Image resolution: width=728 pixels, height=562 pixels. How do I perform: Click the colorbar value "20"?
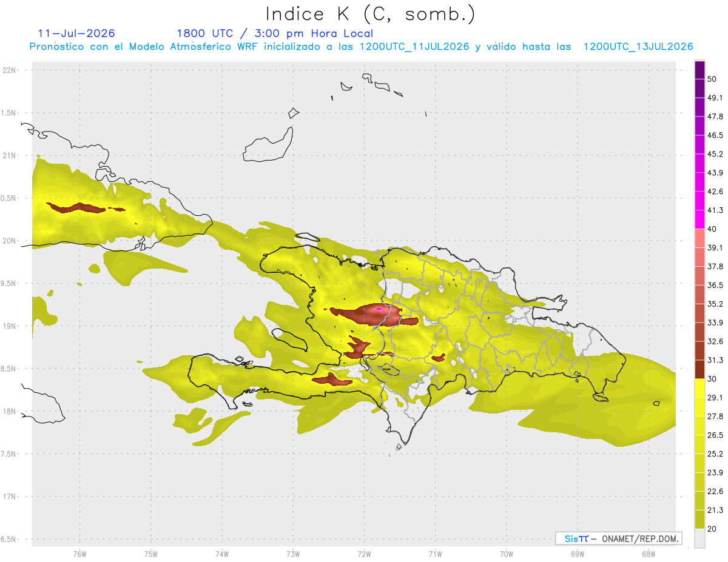click(x=712, y=529)
